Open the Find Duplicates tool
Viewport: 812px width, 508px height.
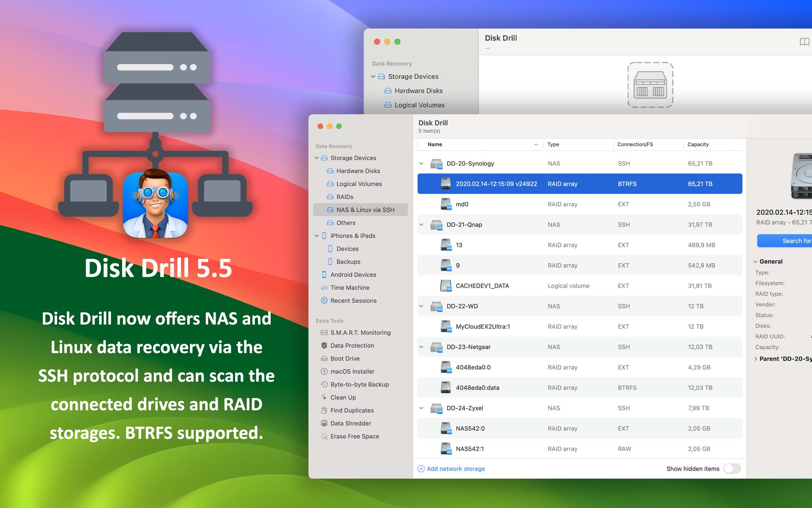click(352, 410)
